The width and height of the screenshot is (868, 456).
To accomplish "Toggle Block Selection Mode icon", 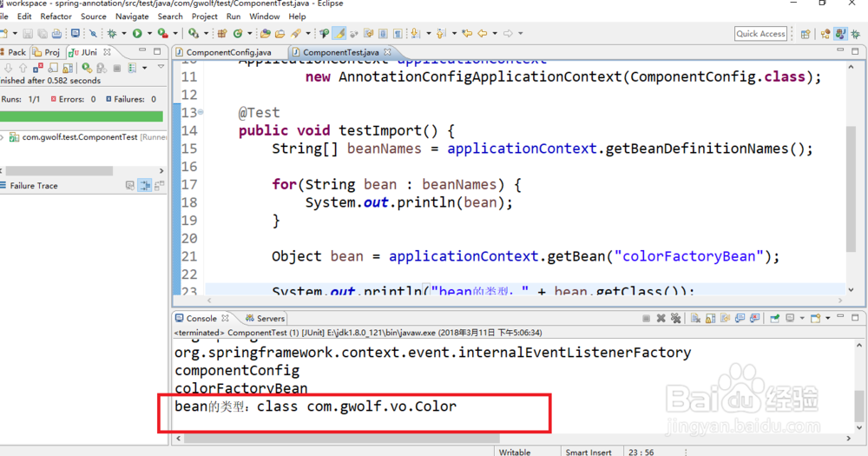I will tap(383, 34).
